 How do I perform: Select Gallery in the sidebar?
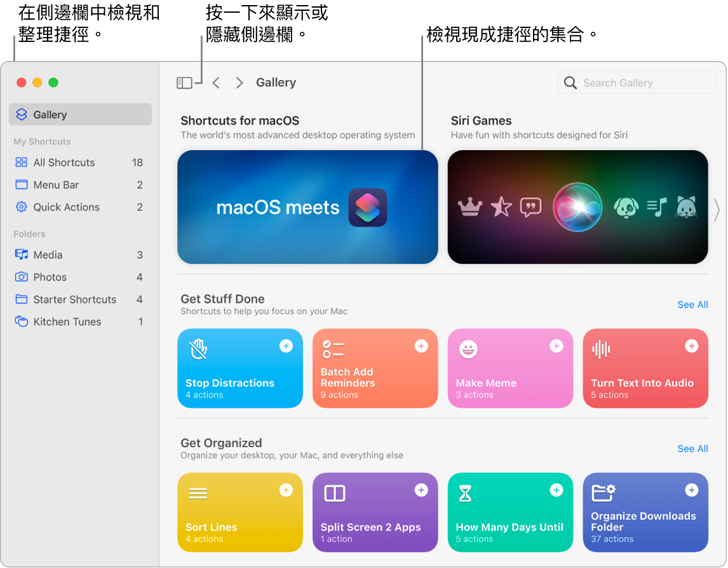pyautogui.click(x=80, y=114)
